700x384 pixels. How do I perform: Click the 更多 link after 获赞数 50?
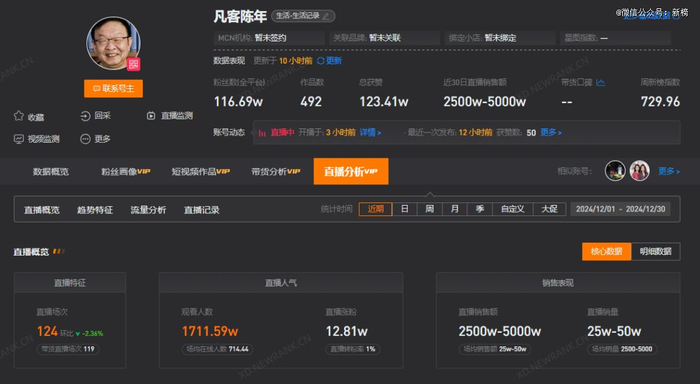(x=551, y=133)
